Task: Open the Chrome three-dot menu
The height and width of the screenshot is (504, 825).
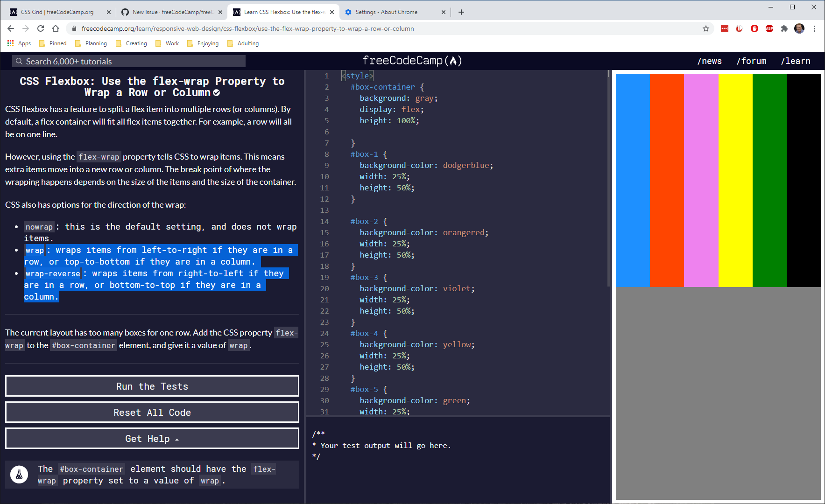Action: coord(815,28)
